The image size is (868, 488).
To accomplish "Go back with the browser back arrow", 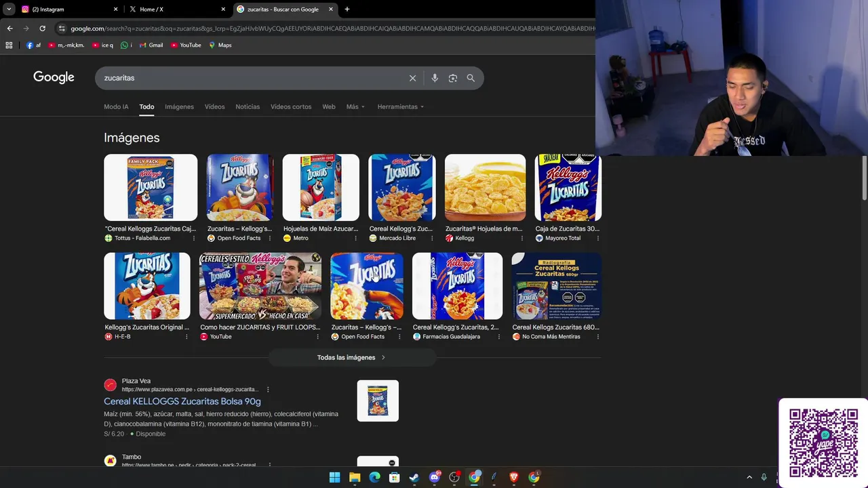I will coord(9,28).
